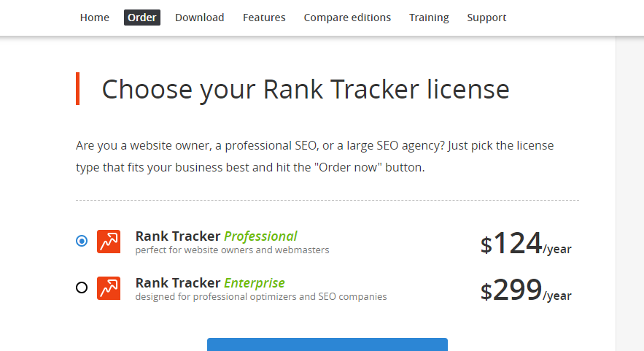Click the Enterprise description about SEO companies
Viewport: 644px width, 351px height.
(x=261, y=297)
